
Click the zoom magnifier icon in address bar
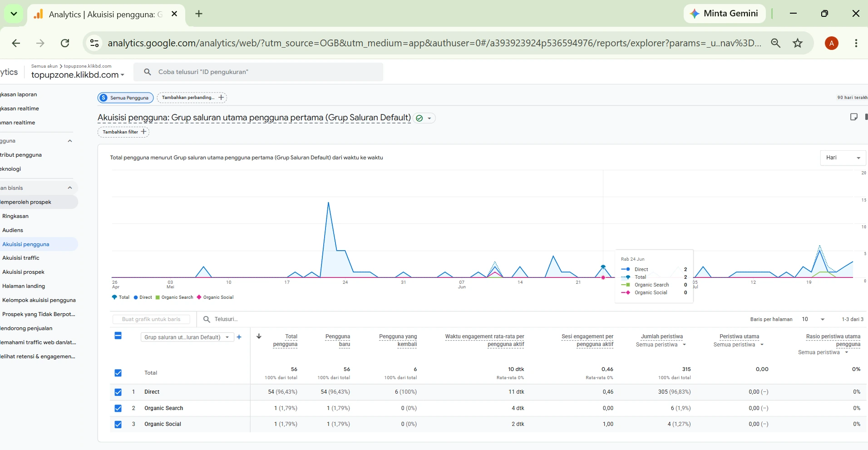click(x=776, y=43)
